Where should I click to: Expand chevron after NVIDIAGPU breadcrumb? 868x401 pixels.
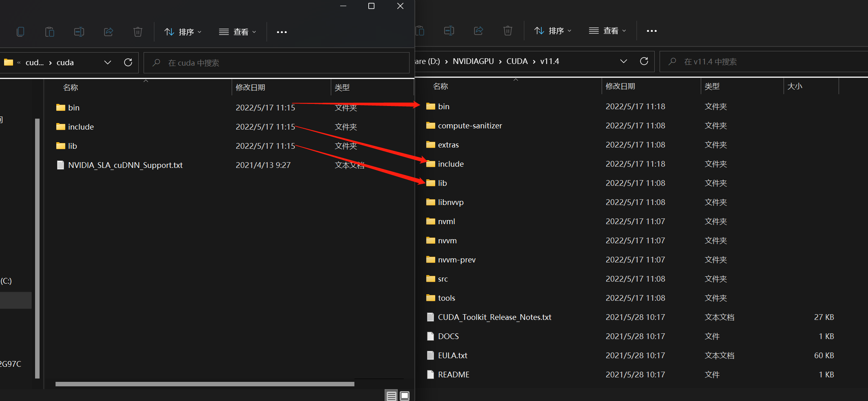pyautogui.click(x=500, y=62)
